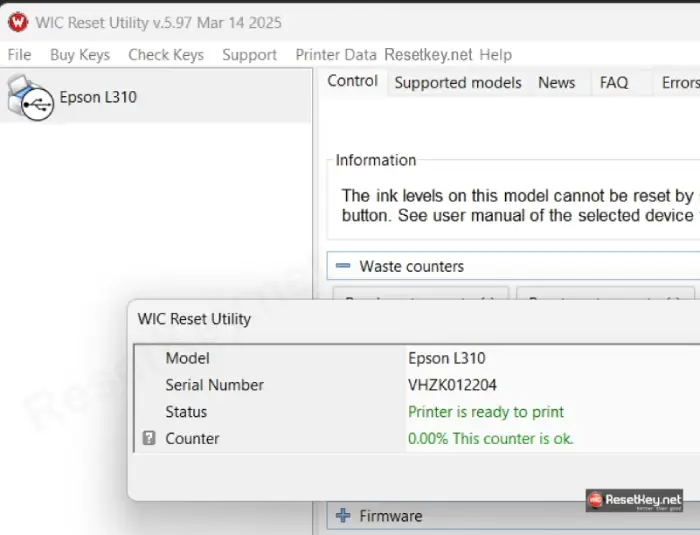The height and width of the screenshot is (535, 700).
Task: Collapse the Waste counters section
Action: (x=343, y=266)
